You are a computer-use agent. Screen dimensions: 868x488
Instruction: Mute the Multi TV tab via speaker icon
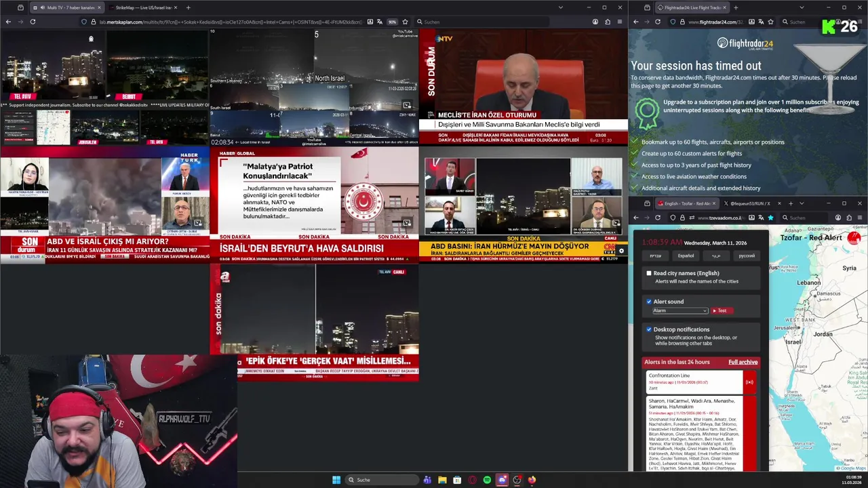click(43, 7)
